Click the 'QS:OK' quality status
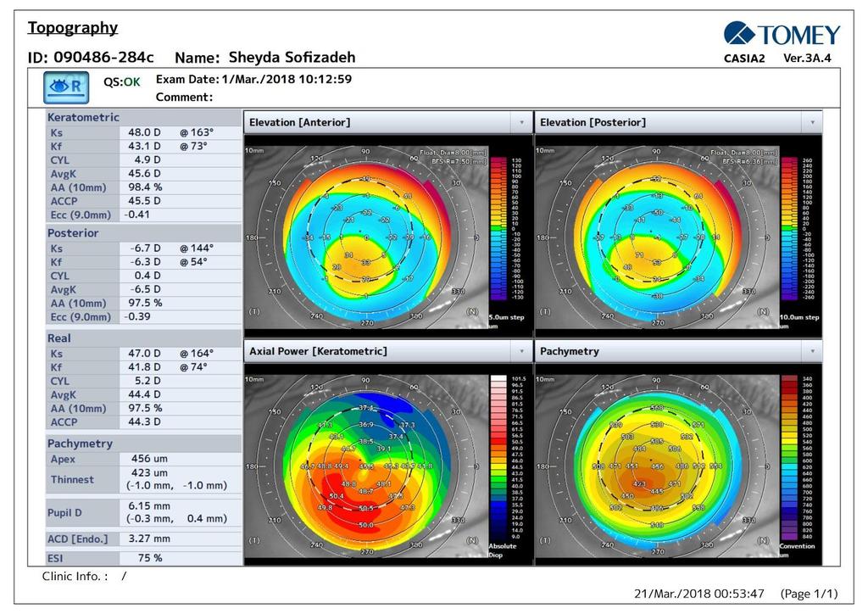Viewport: 868px width, 614px height. [122, 82]
